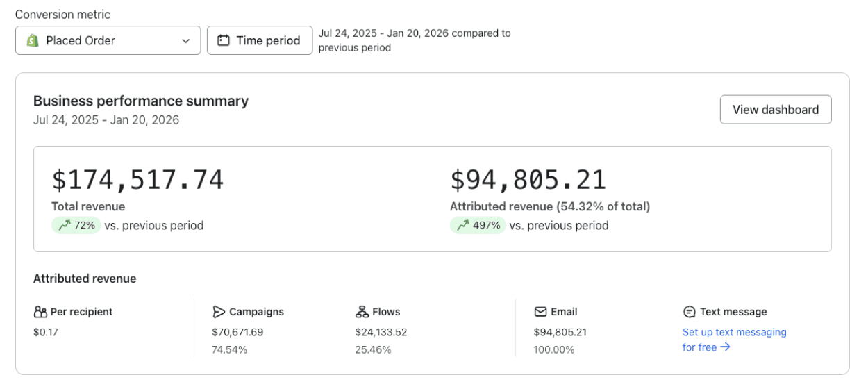Expand the dropdown chevron next to Placed Order
Viewport: 868px width, 382px height.
coord(186,41)
